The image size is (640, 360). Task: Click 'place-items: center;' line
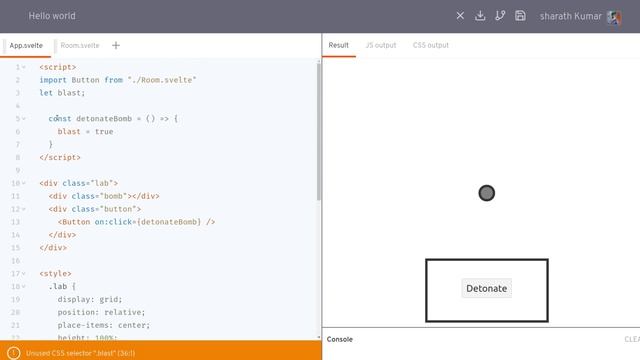[104, 325]
